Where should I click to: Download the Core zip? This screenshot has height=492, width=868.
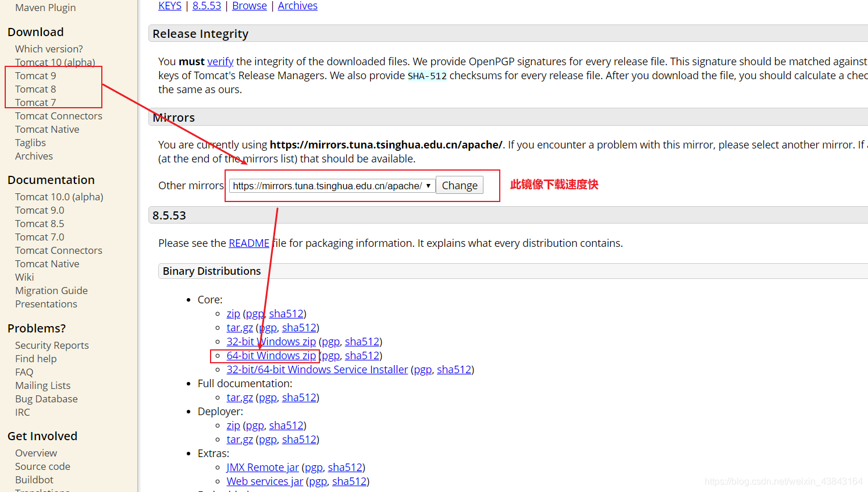pyautogui.click(x=233, y=314)
